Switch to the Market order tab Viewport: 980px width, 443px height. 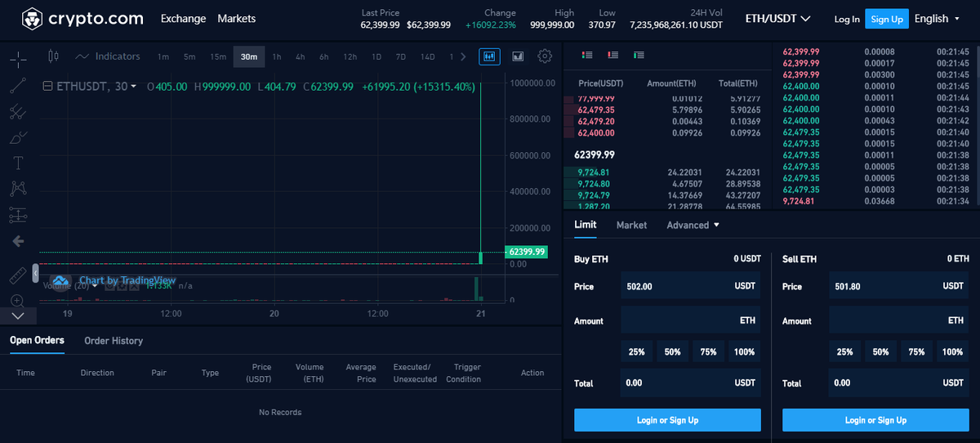point(631,225)
